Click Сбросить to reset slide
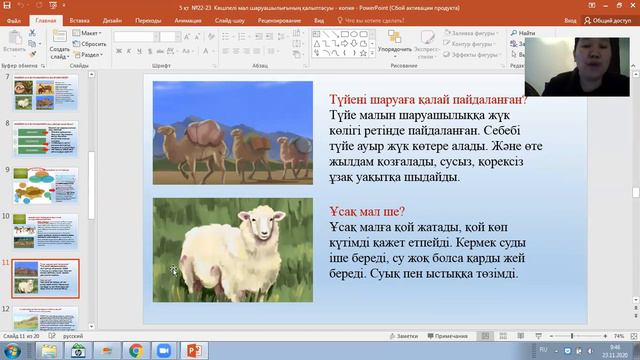 click(89, 44)
